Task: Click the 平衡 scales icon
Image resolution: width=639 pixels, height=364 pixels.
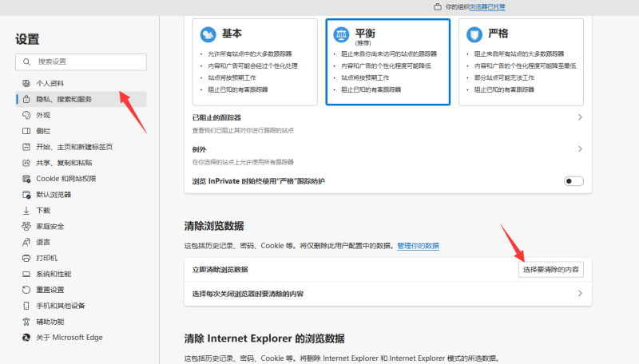Action: pyautogui.click(x=341, y=34)
